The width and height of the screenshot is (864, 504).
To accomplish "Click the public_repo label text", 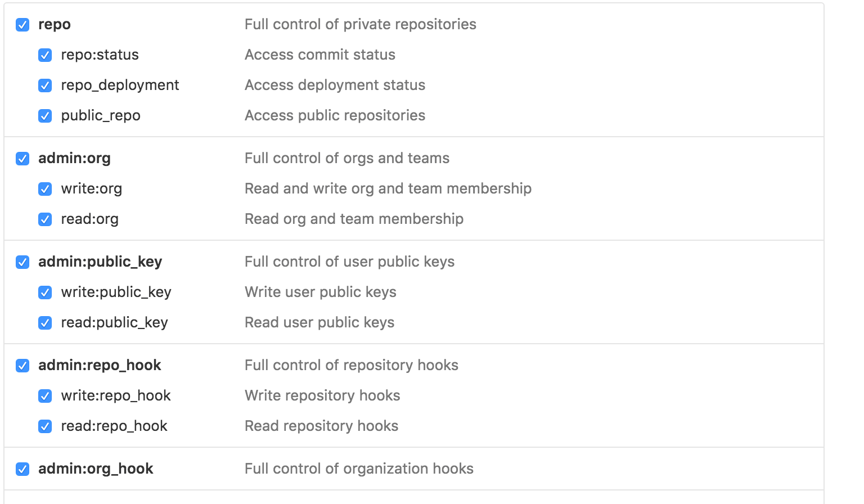I will tap(101, 115).
